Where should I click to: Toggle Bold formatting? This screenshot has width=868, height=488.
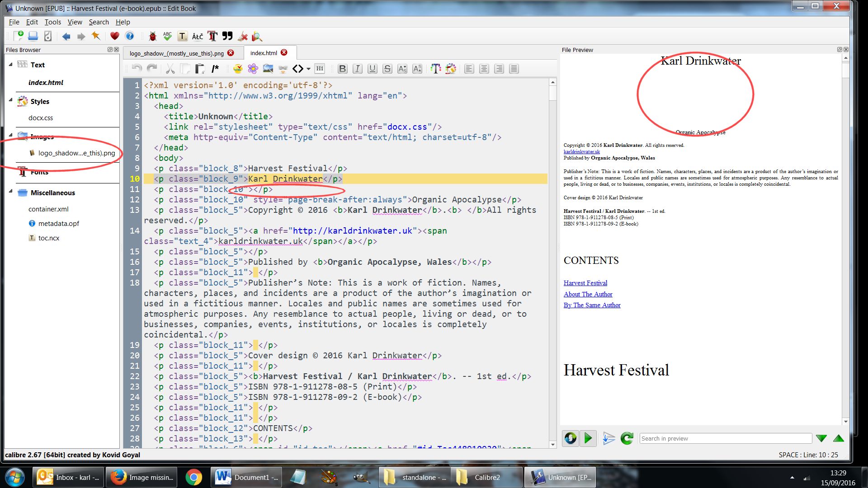tap(343, 69)
